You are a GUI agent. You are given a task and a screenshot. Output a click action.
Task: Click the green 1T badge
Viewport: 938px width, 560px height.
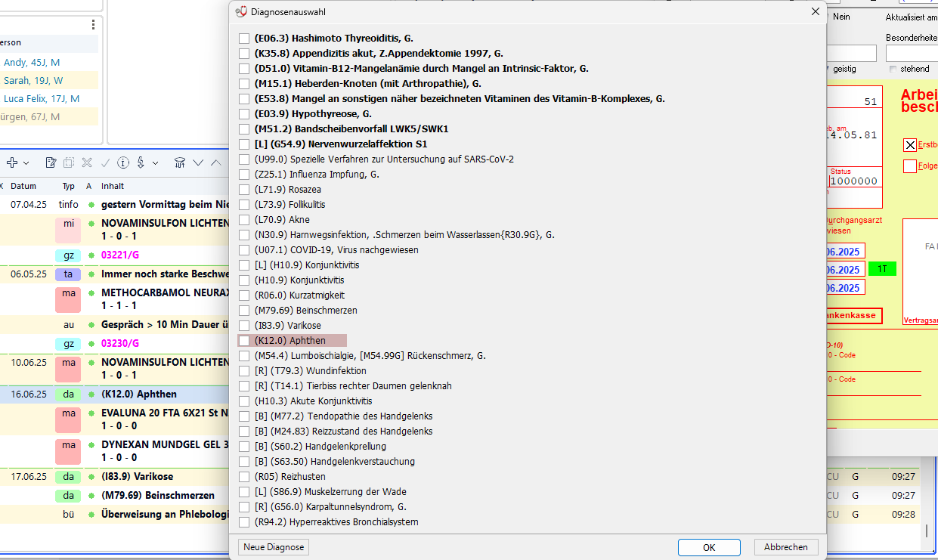tap(882, 269)
